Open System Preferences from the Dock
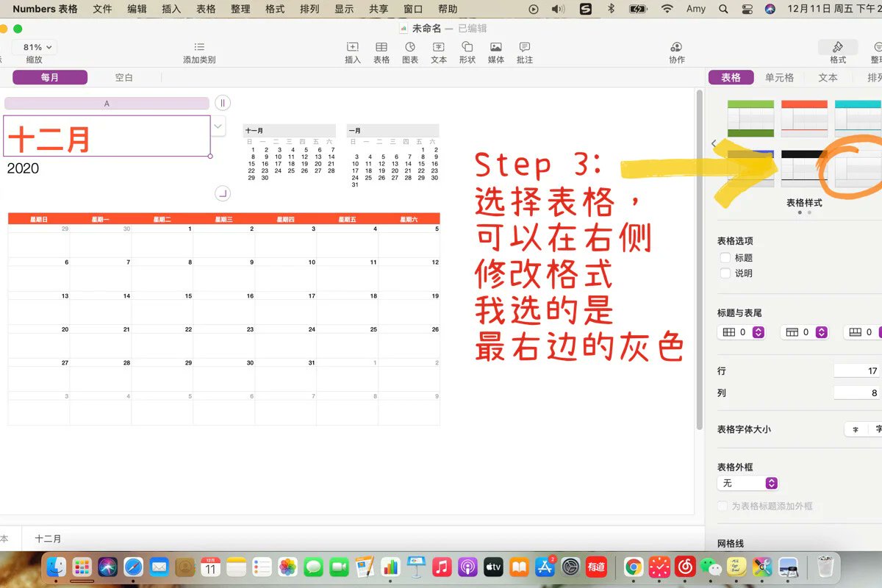 [x=571, y=567]
